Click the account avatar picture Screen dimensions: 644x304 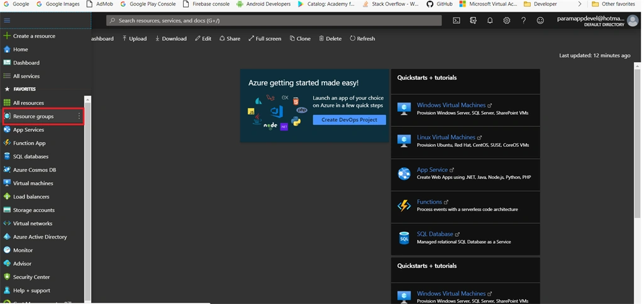[633, 21]
